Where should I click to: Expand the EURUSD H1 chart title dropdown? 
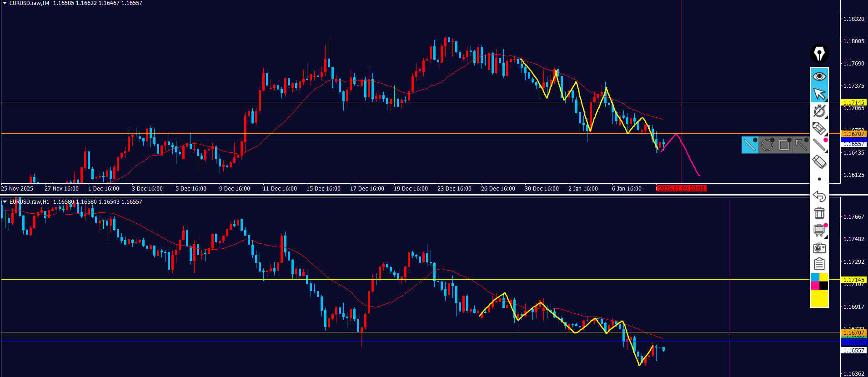5,201
